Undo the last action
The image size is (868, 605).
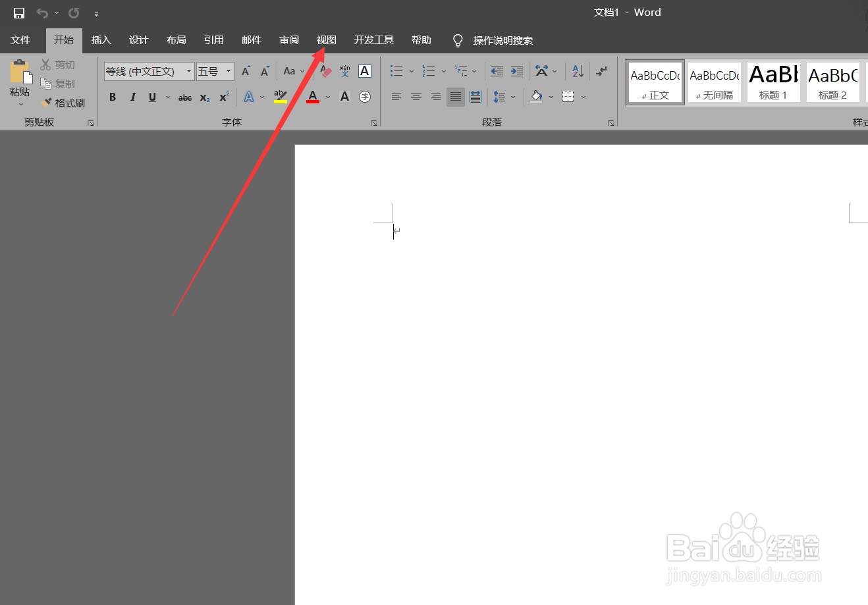coord(42,13)
